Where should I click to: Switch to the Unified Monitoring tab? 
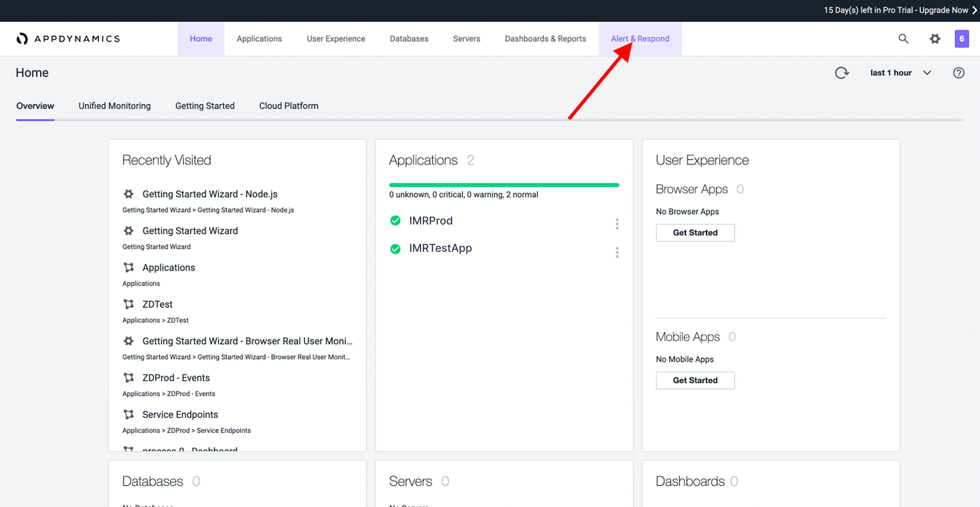pyautogui.click(x=115, y=106)
